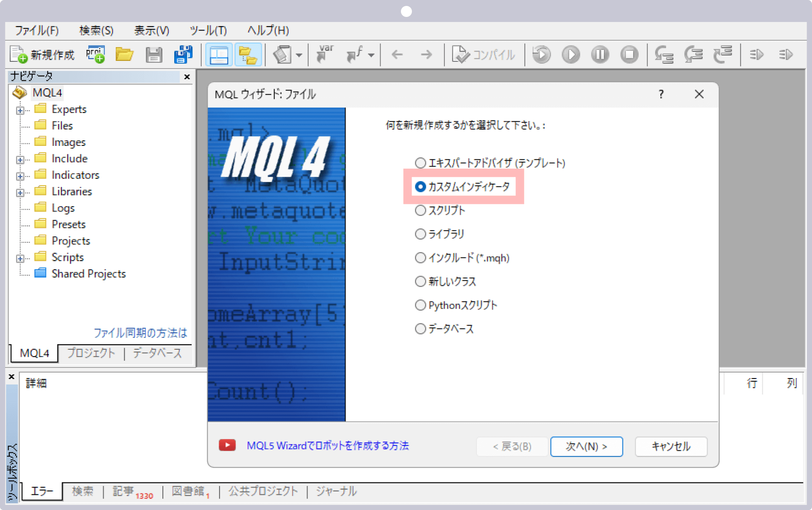Screen dimensions: 812x510
Task: Click the キャンセル button in wizard
Action: [x=671, y=447]
